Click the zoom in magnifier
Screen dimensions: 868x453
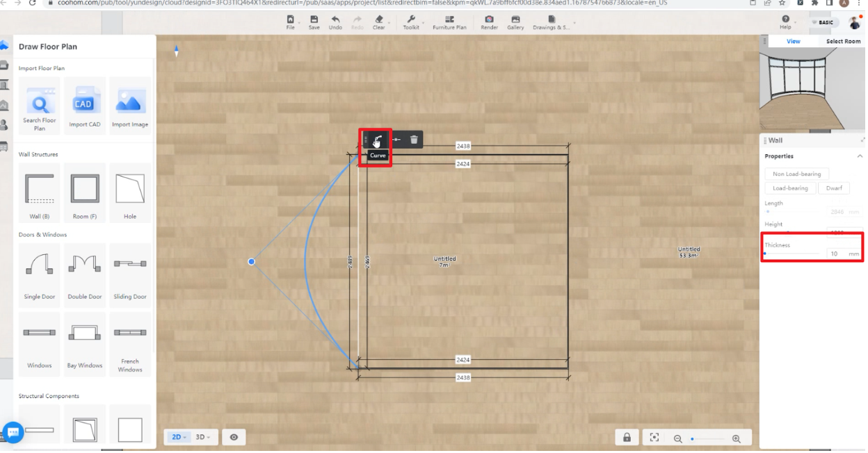(x=737, y=439)
